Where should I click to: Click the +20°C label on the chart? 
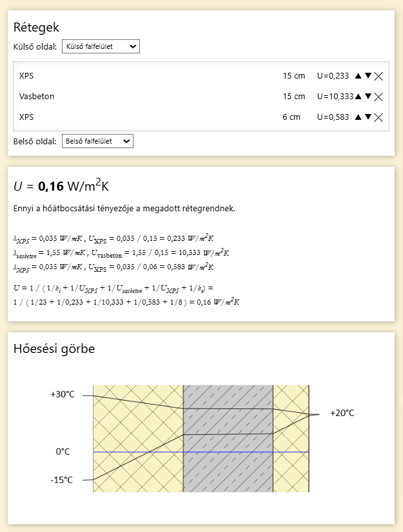342,413
